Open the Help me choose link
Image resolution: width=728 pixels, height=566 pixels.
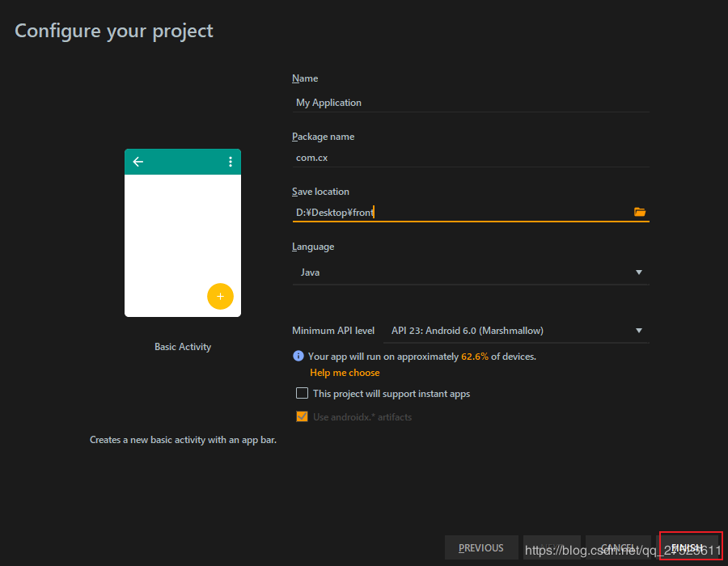coord(345,373)
